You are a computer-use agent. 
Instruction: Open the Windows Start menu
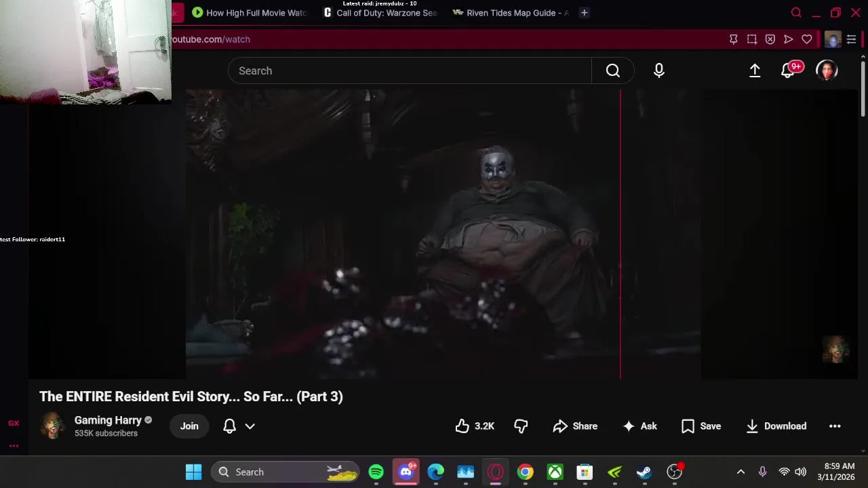(x=193, y=472)
